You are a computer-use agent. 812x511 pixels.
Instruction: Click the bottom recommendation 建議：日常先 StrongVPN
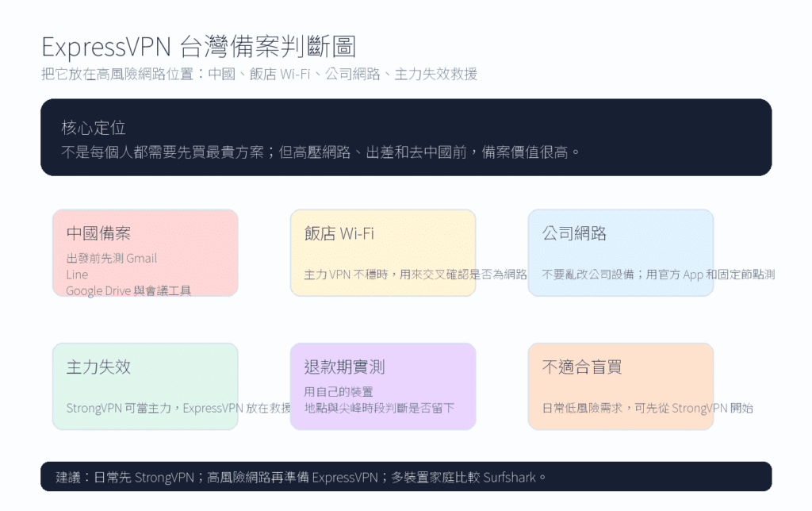124,477
